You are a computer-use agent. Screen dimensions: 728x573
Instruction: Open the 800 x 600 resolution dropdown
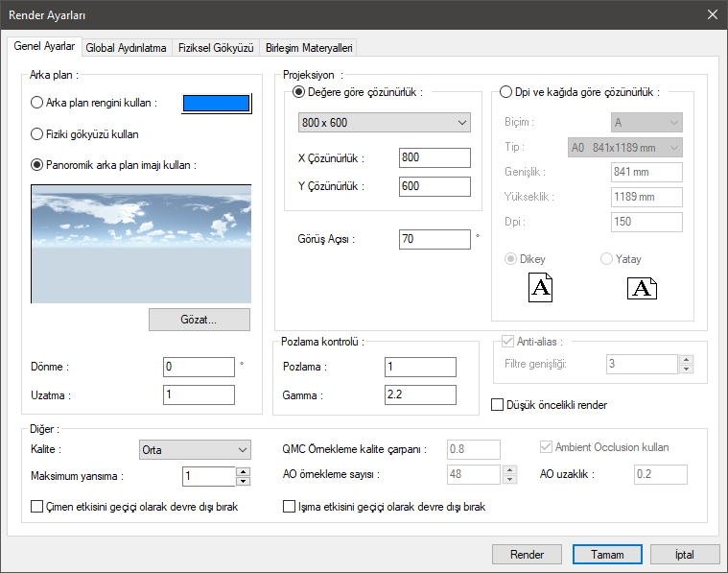pyautogui.click(x=384, y=123)
